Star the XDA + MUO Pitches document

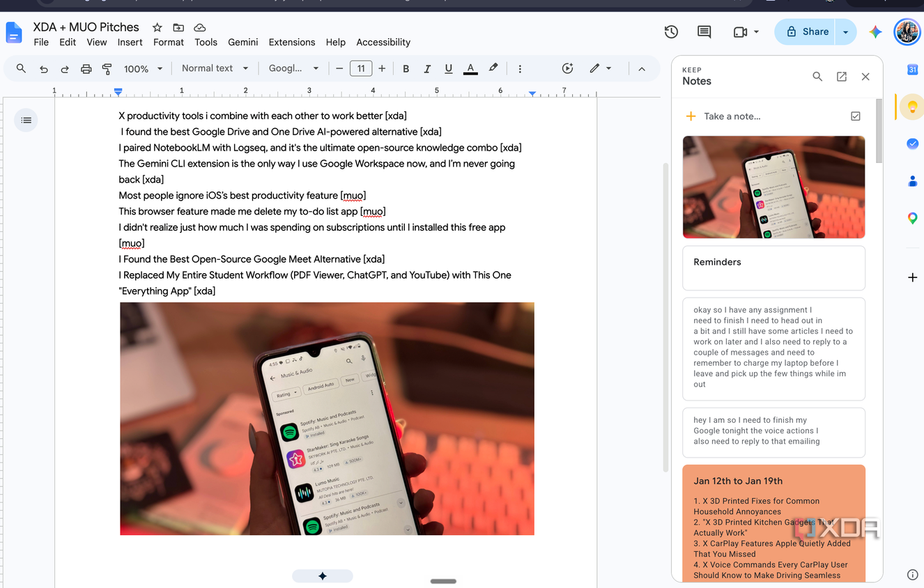(x=157, y=28)
